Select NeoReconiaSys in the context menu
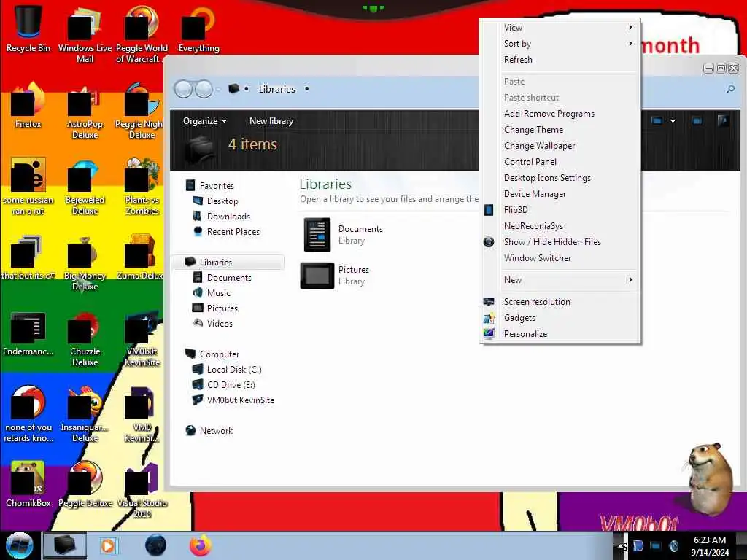This screenshot has width=747, height=560. [560, 226]
